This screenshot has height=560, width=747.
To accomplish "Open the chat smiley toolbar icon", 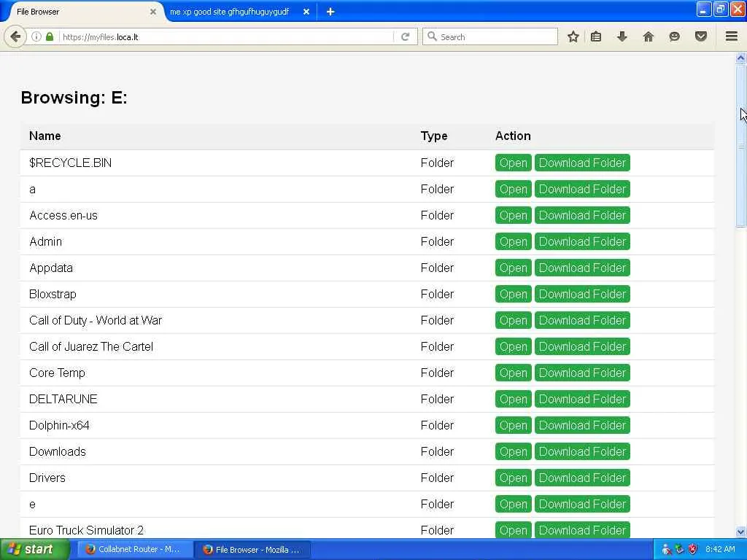I will click(675, 36).
